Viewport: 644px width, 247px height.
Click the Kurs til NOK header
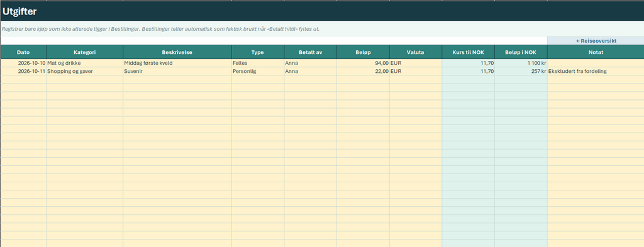pyautogui.click(x=468, y=52)
